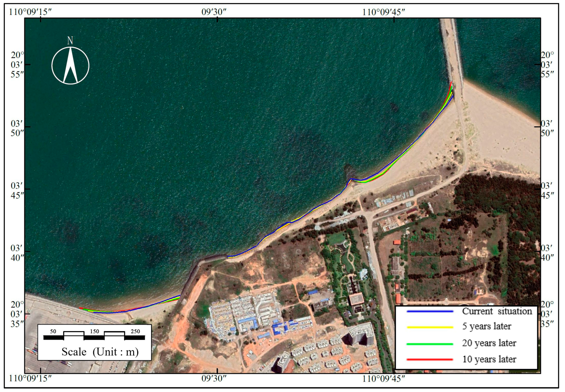Click the letter N above the compass
Viewport: 565px width, 392px height.
tap(70, 41)
